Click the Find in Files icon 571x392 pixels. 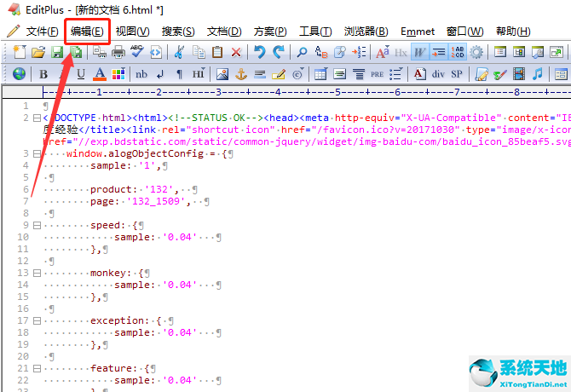click(x=339, y=53)
